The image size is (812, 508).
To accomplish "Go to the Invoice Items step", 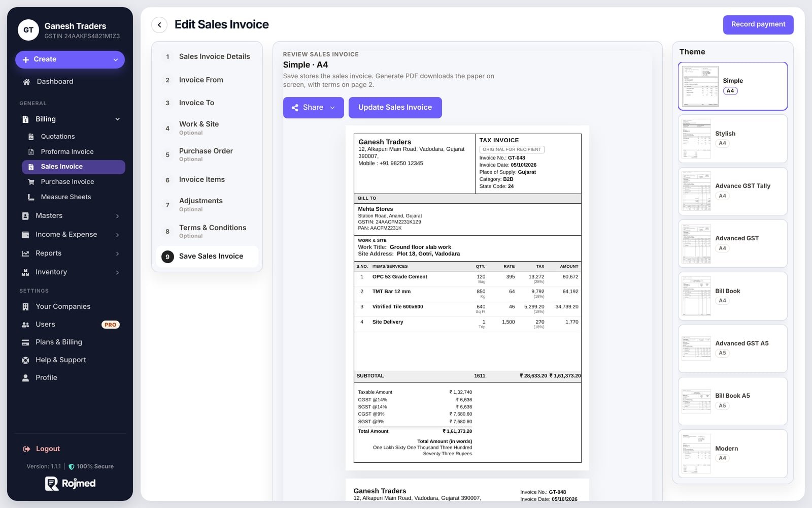I will pos(207,180).
